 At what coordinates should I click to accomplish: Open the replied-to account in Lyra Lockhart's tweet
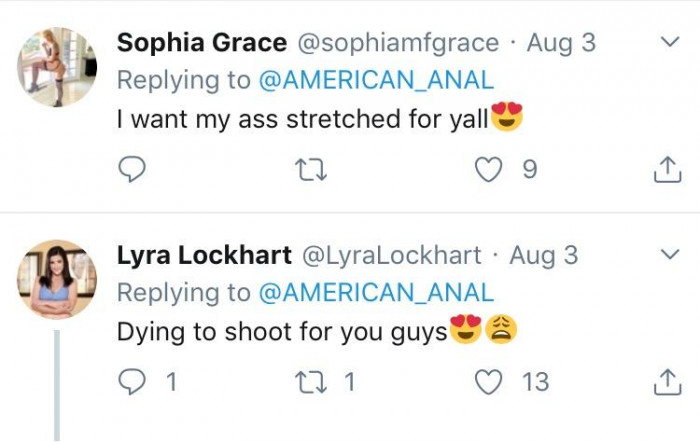pyautogui.click(x=376, y=292)
